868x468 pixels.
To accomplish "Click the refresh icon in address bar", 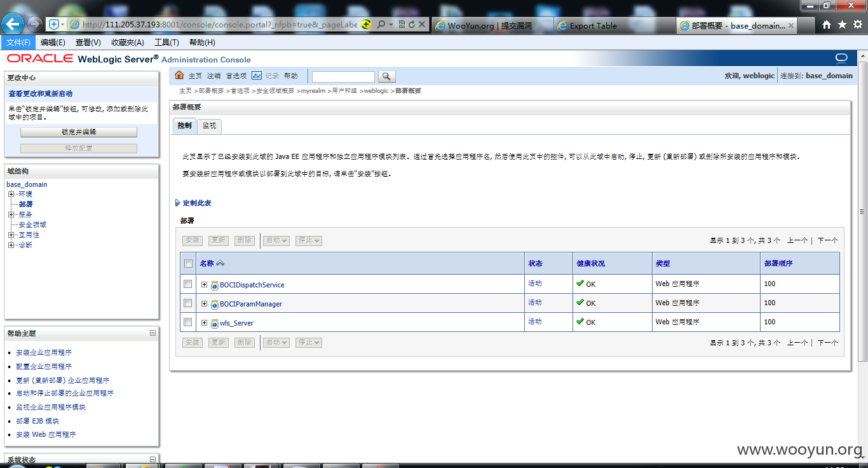I will 411,24.
